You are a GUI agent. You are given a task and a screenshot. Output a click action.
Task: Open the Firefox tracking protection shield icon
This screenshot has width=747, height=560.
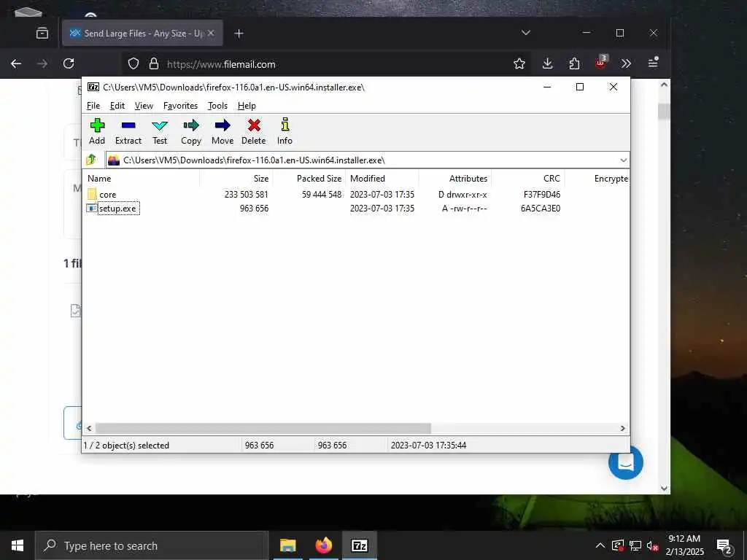pyautogui.click(x=133, y=64)
